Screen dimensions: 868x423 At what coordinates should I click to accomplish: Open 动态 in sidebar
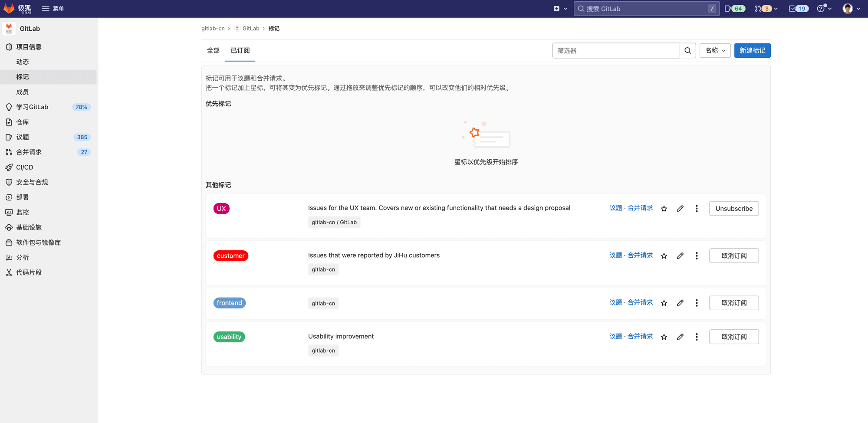[x=23, y=62]
